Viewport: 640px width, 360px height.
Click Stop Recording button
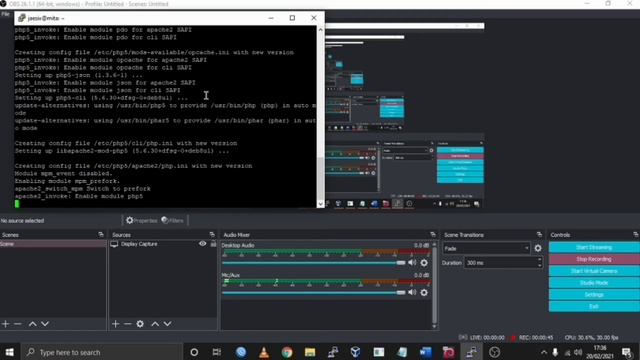coord(594,259)
